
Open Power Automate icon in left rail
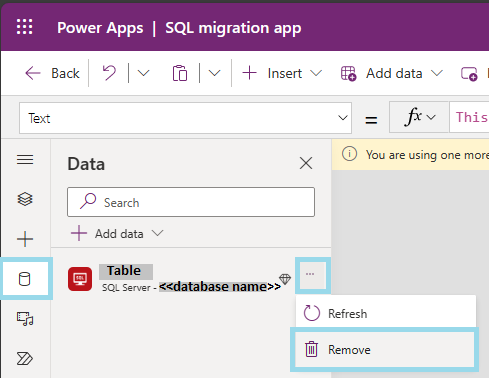coord(25,359)
